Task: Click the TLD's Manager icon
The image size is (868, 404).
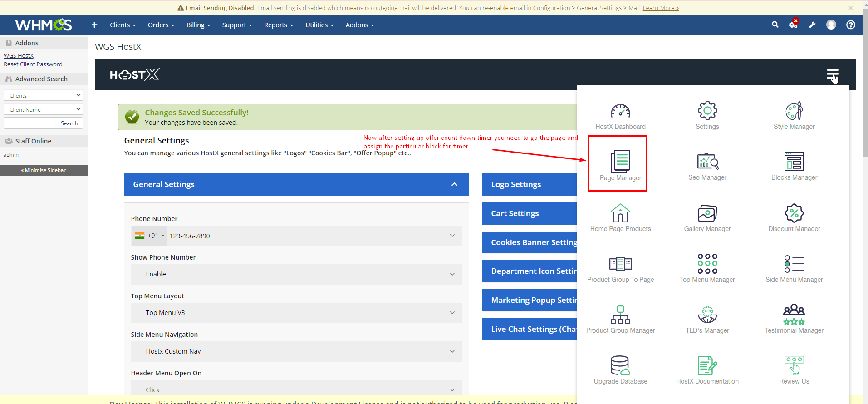Action: [707, 315]
